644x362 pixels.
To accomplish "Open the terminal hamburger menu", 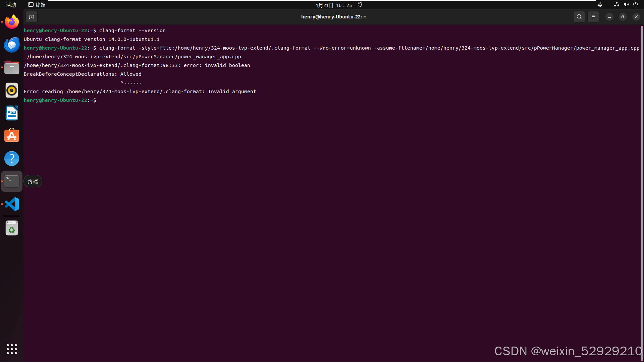I will click(593, 16).
